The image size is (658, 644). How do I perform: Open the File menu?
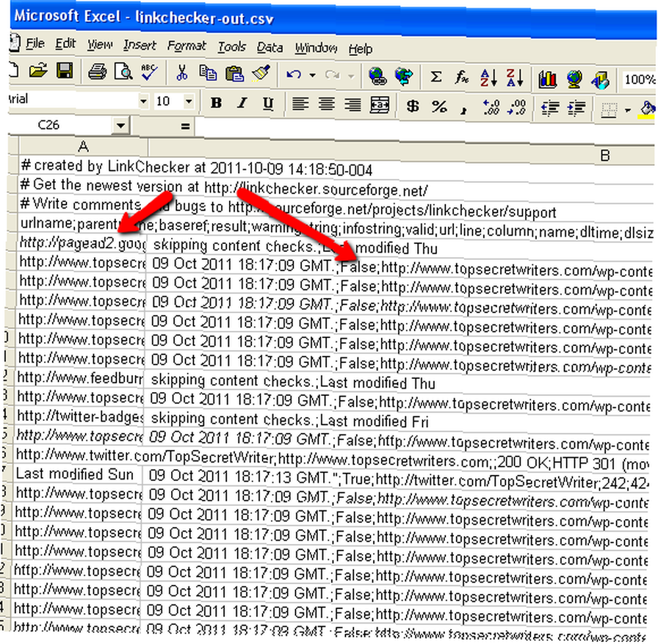point(35,43)
